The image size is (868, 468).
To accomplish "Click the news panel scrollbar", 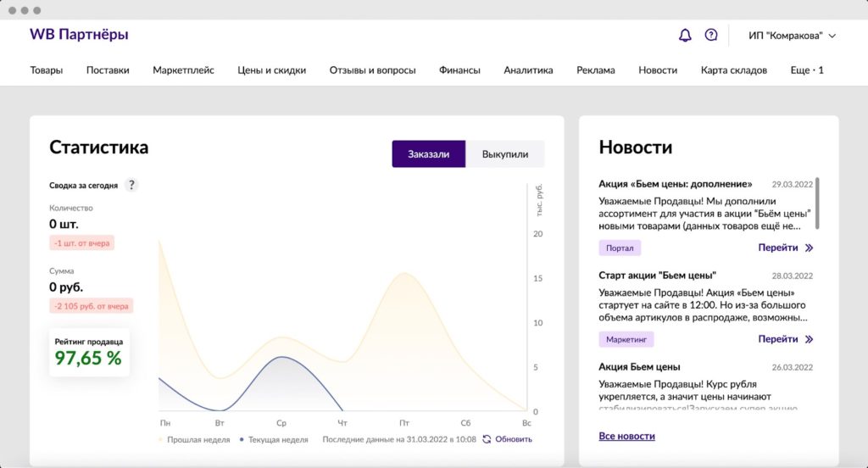I will [817, 203].
